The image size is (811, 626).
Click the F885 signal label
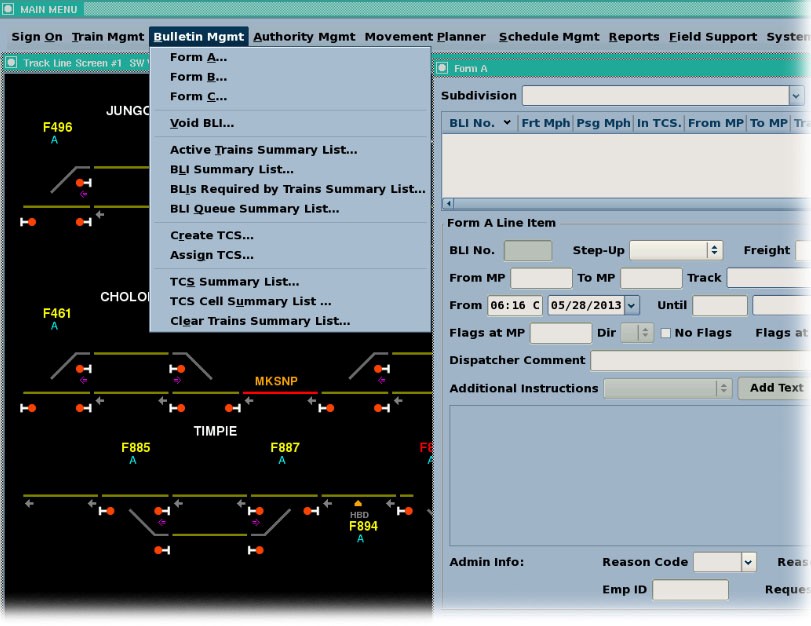pyautogui.click(x=135, y=448)
